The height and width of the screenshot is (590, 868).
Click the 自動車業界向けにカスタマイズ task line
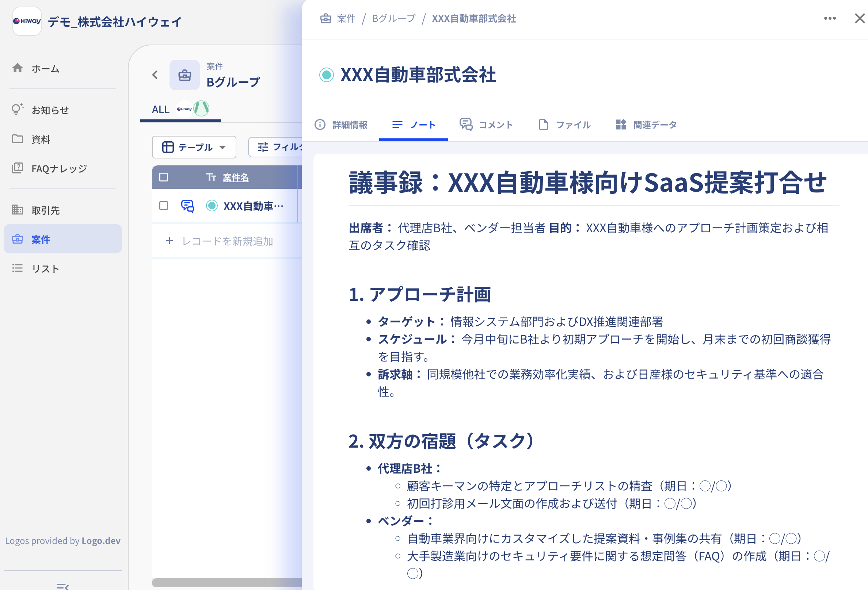pos(605,539)
